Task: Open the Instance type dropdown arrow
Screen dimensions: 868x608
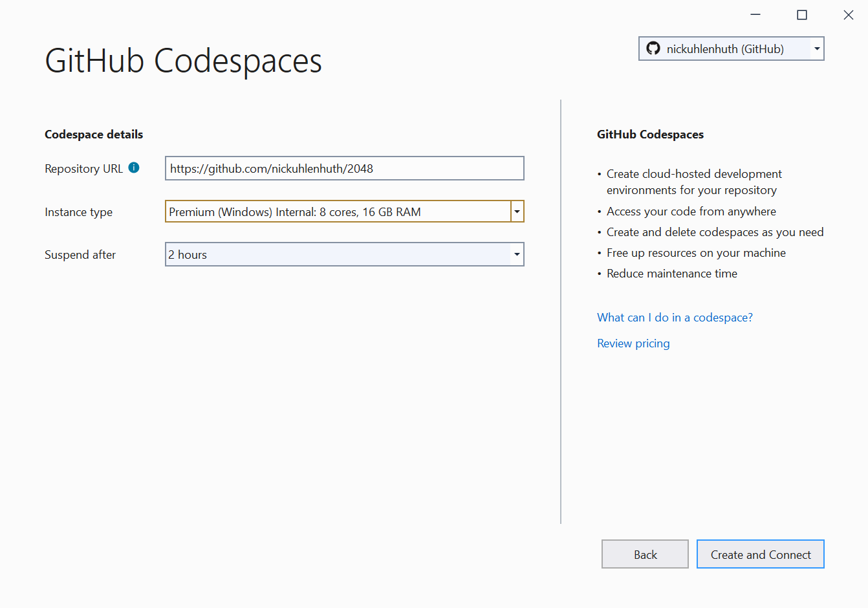Action: point(517,212)
